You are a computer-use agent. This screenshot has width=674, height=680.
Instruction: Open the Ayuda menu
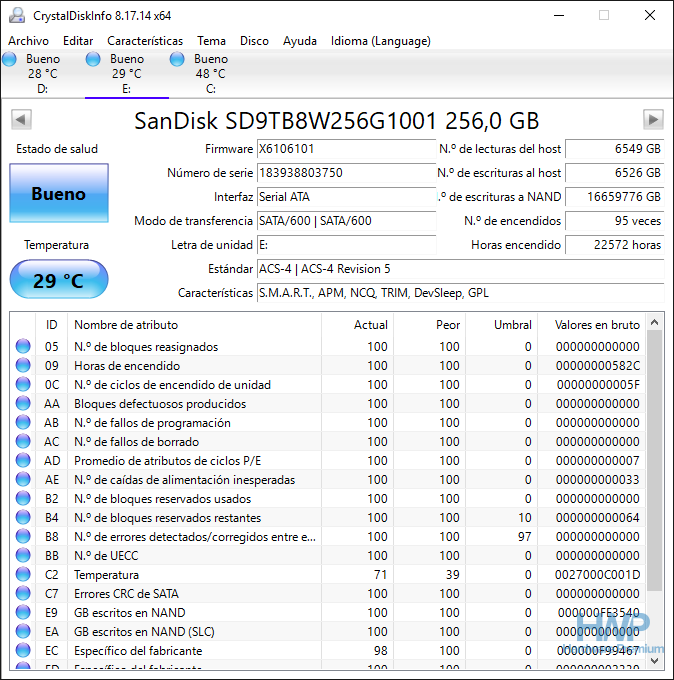(300, 41)
